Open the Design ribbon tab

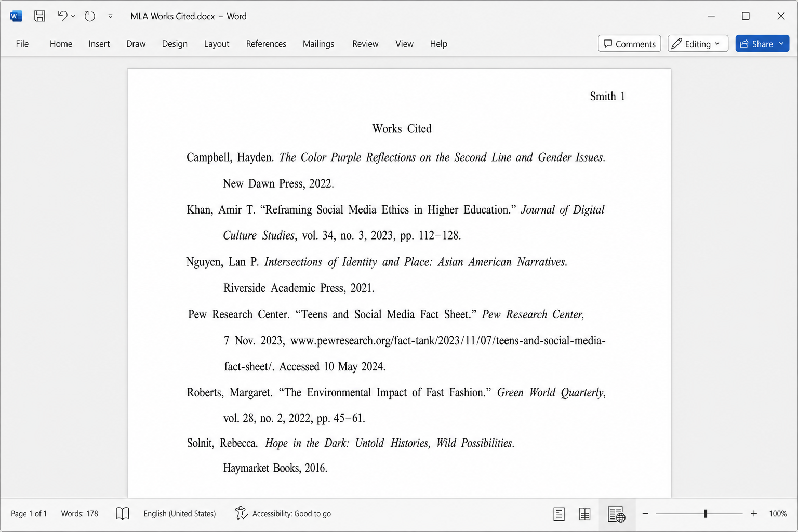pyautogui.click(x=175, y=44)
